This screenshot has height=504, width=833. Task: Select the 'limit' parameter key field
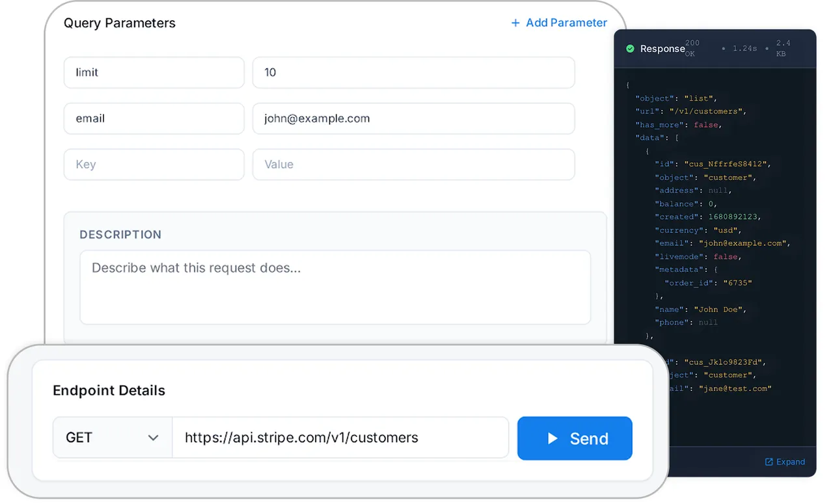[x=154, y=72]
